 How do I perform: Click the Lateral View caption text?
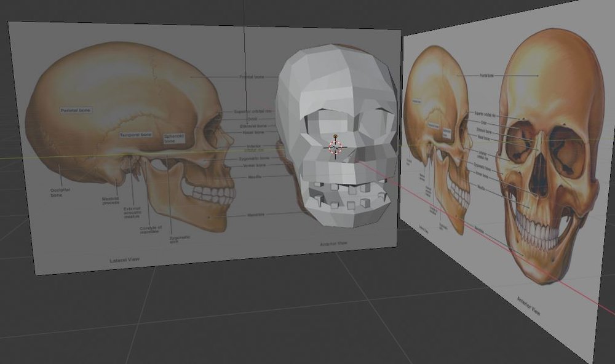(124, 260)
